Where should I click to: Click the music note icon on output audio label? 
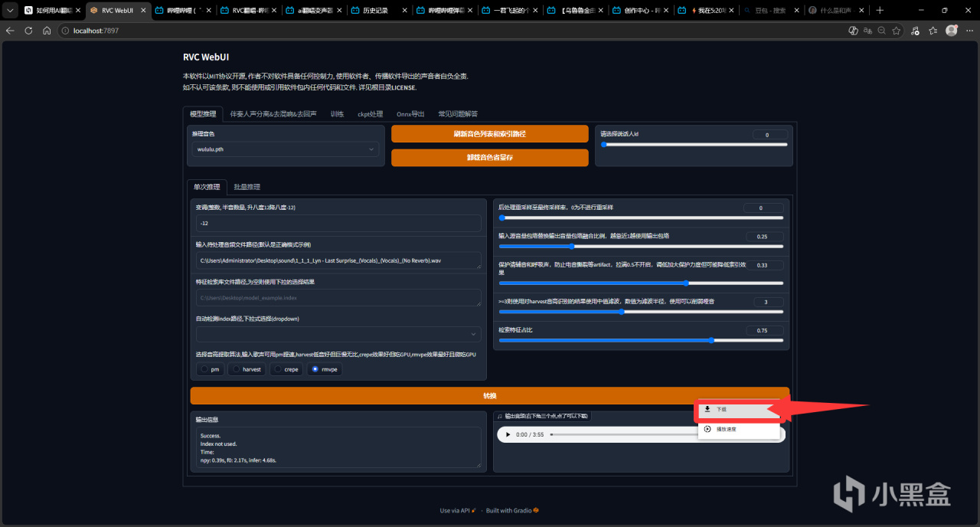(x=500, y=416)
